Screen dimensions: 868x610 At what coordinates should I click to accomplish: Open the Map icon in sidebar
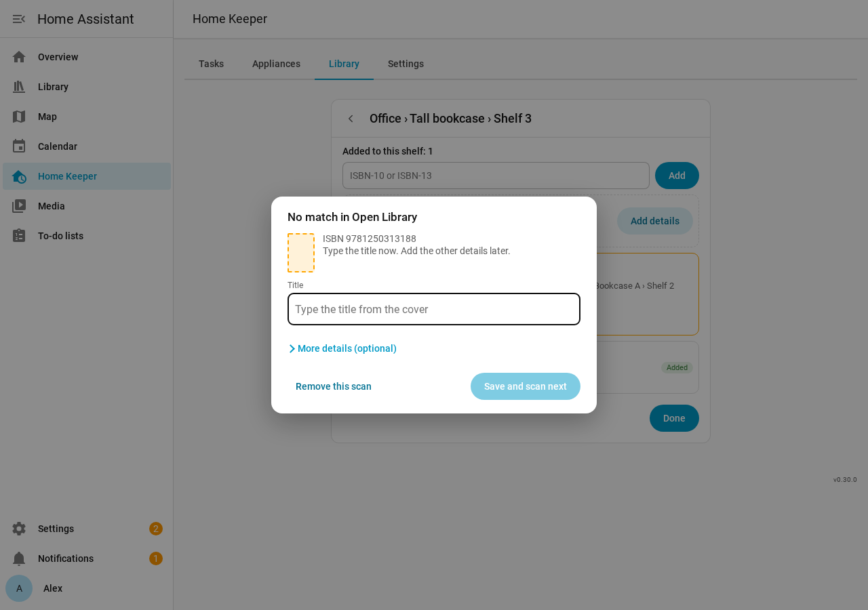(x=19, y=117)
